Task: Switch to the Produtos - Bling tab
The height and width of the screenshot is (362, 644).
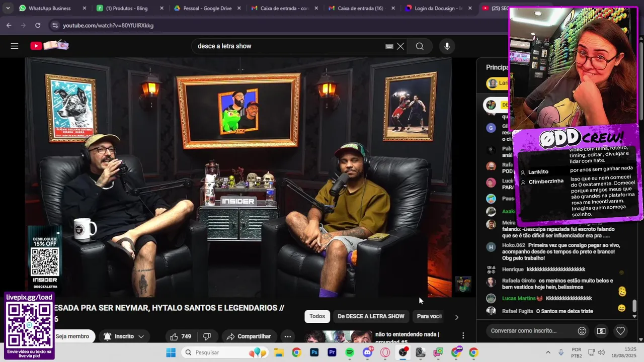Action: click(127, 8)
